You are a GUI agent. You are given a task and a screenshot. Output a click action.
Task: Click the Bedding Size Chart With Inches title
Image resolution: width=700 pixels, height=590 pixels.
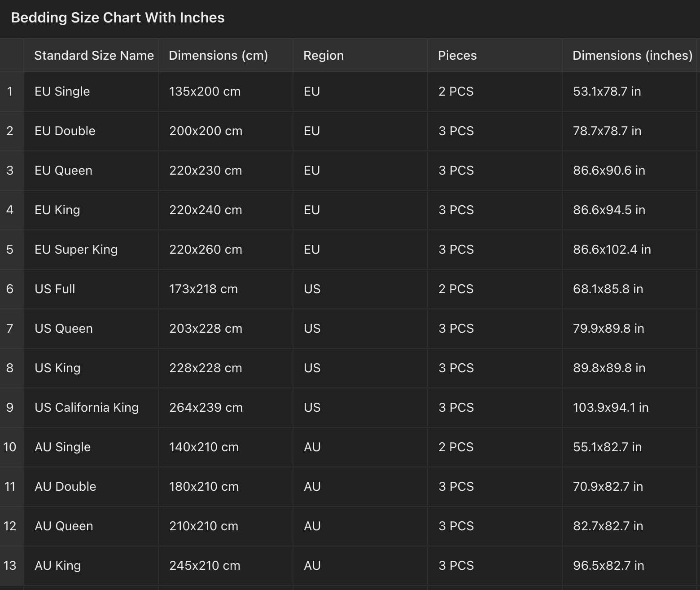118,18
